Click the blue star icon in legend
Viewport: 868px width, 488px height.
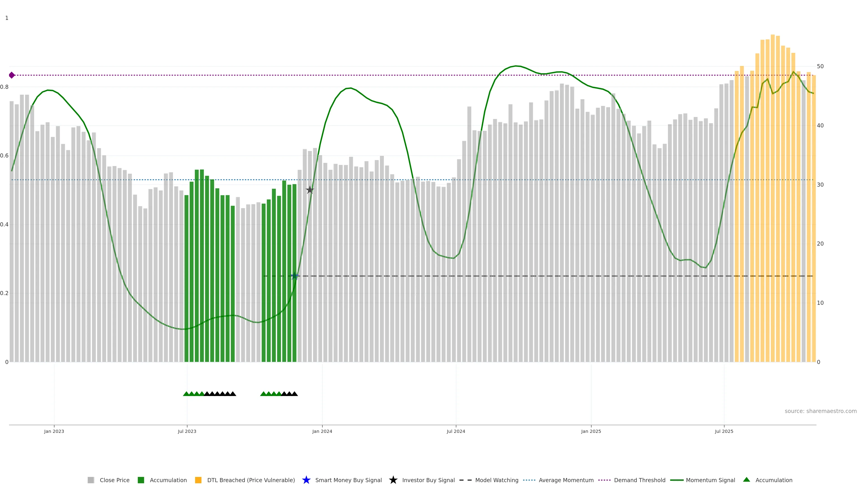tap(306, 480)
